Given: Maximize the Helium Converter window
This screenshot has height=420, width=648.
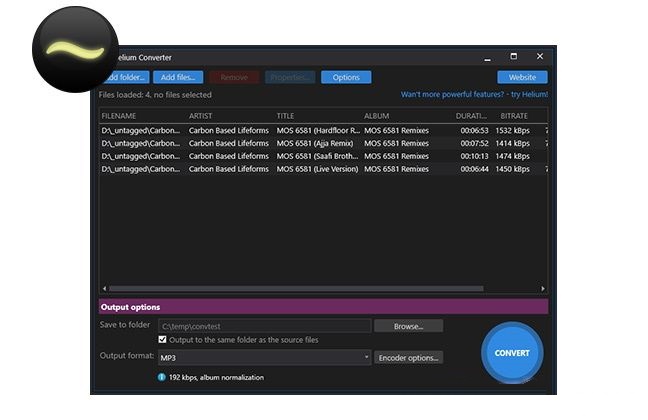Looking at the screenshot, I should 514,57.
